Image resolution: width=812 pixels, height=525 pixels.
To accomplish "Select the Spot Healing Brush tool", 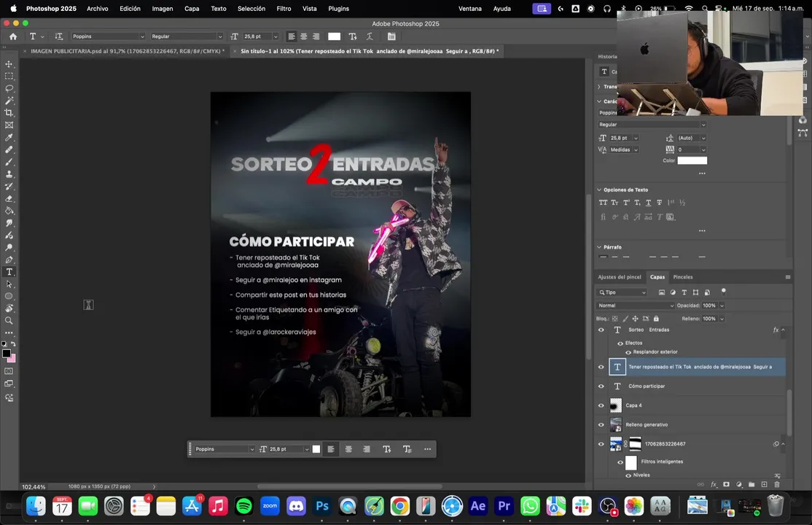I will coord(9,149).
